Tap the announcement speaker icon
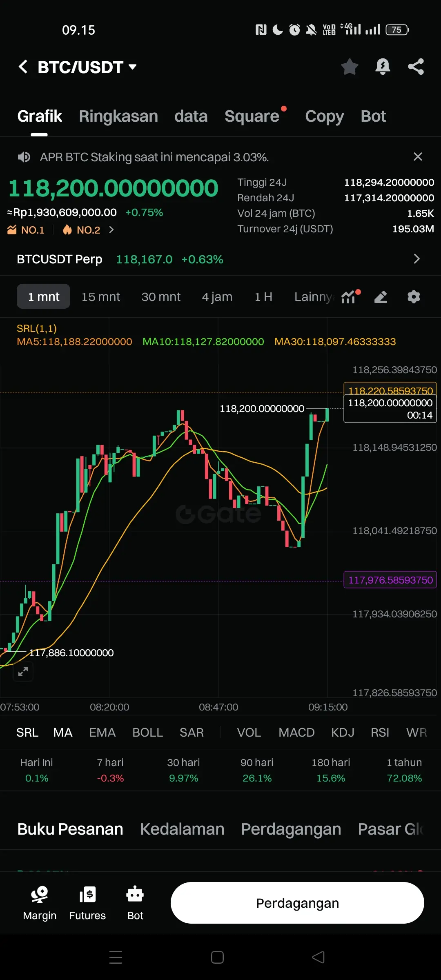Screen dimensions: 441x980 [x=24, y=157]
